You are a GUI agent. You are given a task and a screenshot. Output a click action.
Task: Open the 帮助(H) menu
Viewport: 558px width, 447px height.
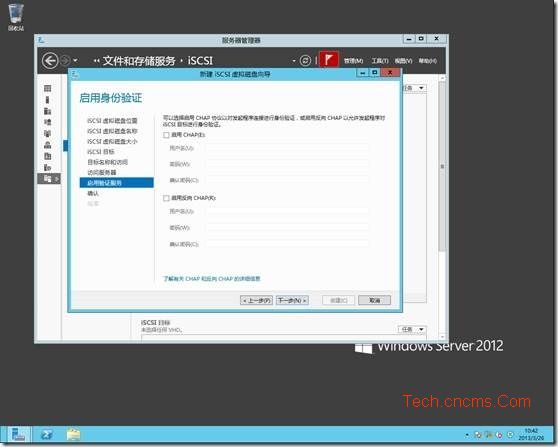click(427, 61)
